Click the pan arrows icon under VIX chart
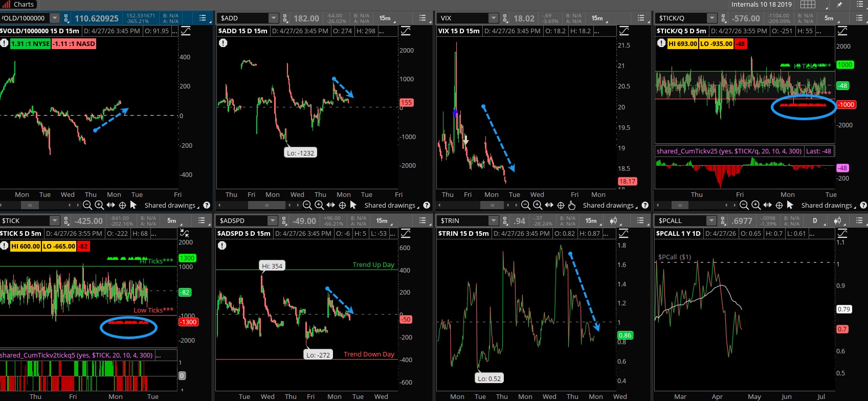 [x=549, y=205]
